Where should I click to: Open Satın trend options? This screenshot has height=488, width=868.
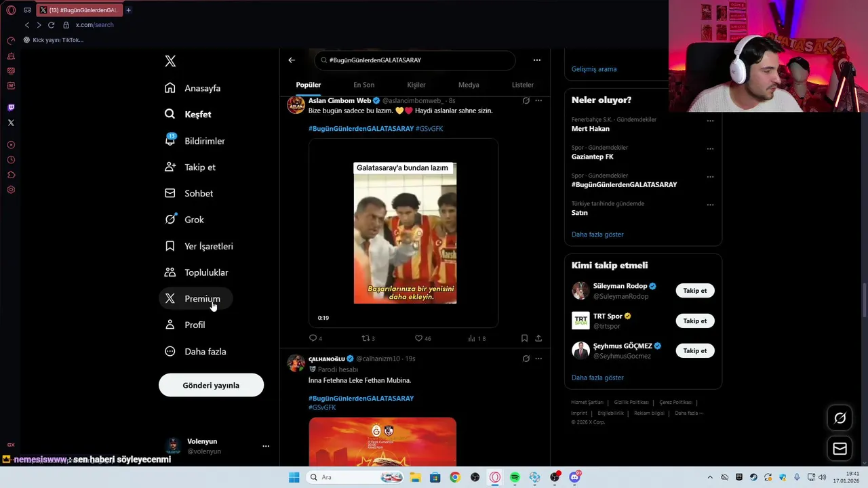point(710,205)
